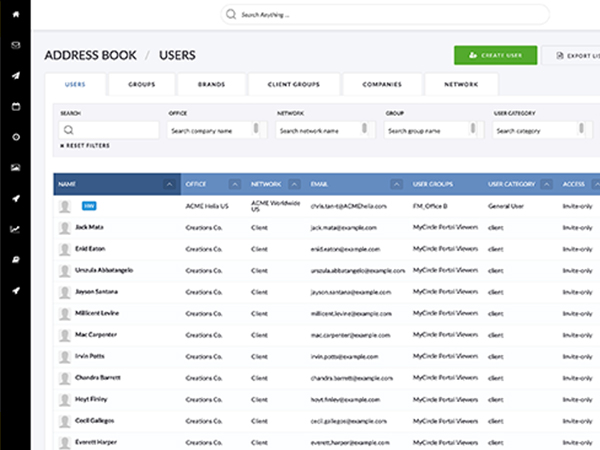Click Millicent Levine's avatar icon
This screenshot has width=600, height=450.
pyautogui.click(x=64, y=313)
